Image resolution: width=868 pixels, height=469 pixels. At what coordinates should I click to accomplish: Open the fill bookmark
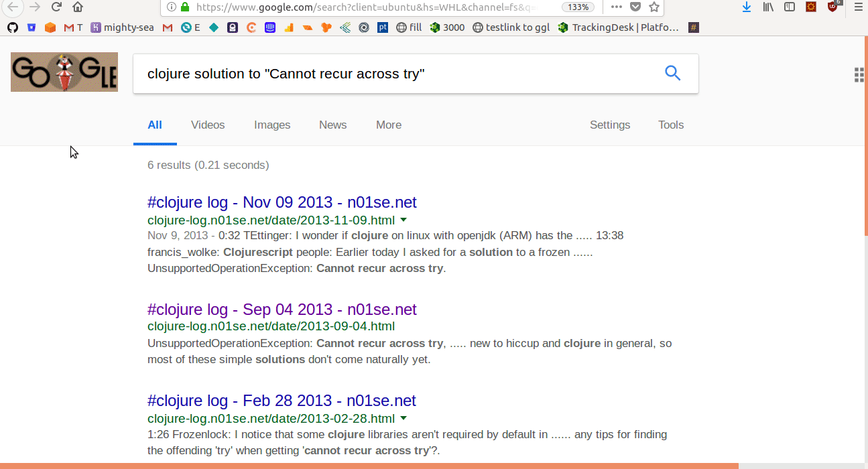[410, 27]
